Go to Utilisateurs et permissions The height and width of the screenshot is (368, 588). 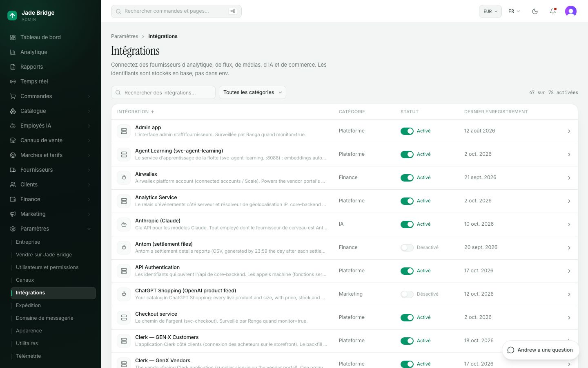(53, 267)
